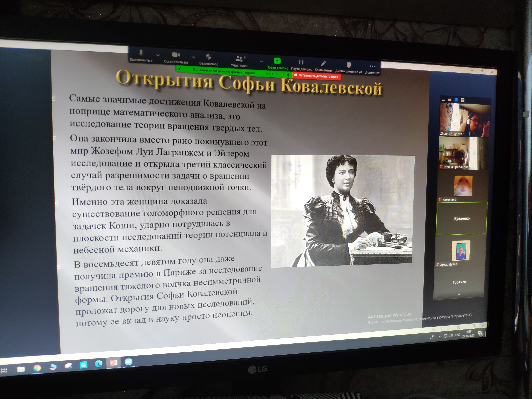
Task: Expand more participants with down chevron
Action: (x=459, y=295)
